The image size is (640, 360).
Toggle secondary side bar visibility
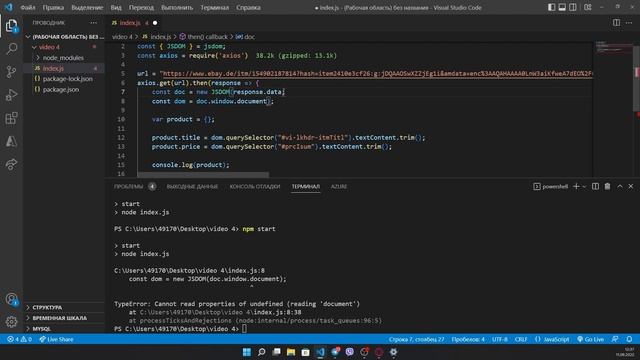[573, 7]
